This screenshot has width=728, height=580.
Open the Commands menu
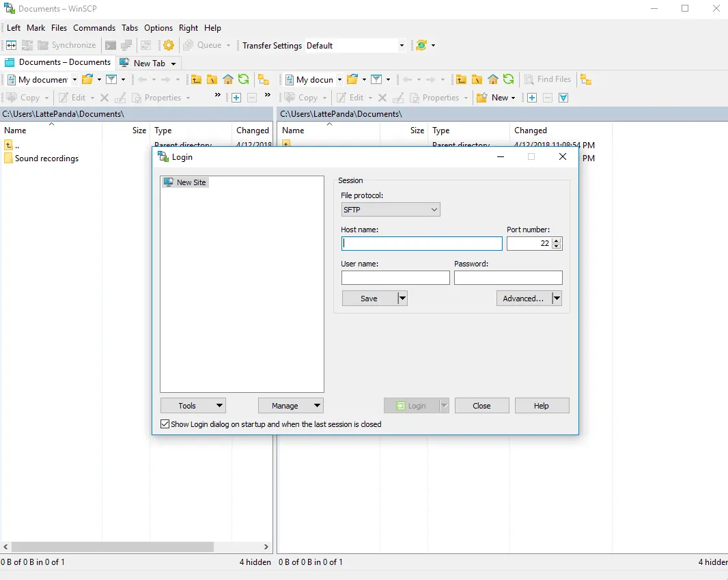pos(94,28)
